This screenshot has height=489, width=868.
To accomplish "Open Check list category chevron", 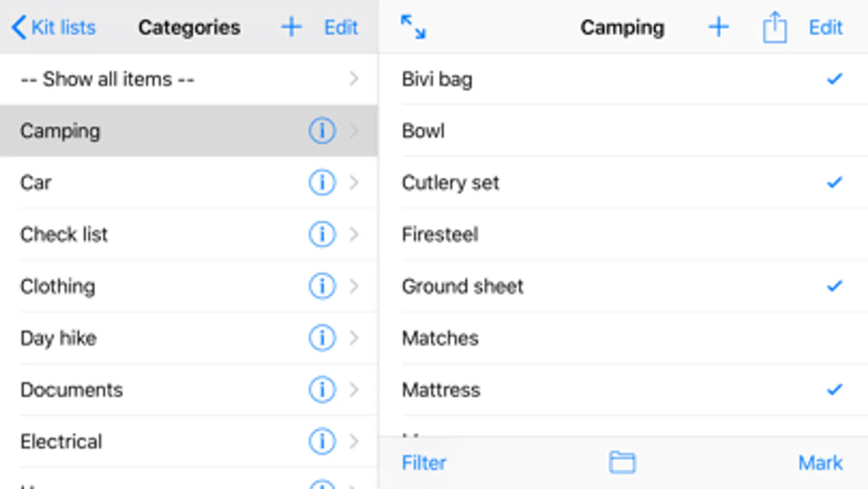I will 354,234.
